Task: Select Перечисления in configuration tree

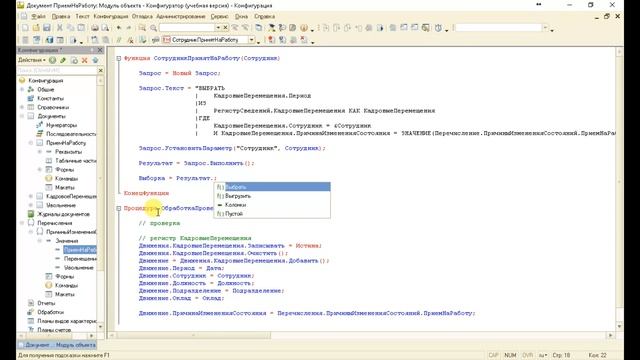Action: click(x=55, y=223)
